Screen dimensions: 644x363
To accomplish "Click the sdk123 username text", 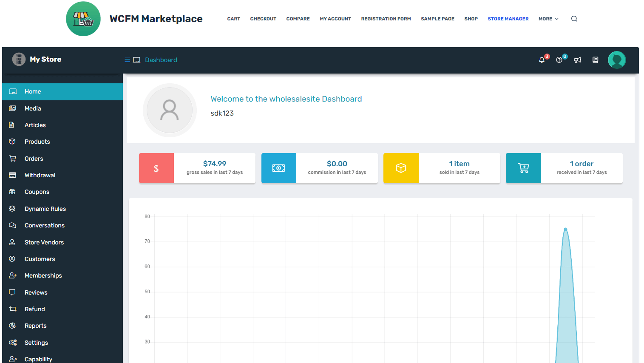I will coord(222,113).
